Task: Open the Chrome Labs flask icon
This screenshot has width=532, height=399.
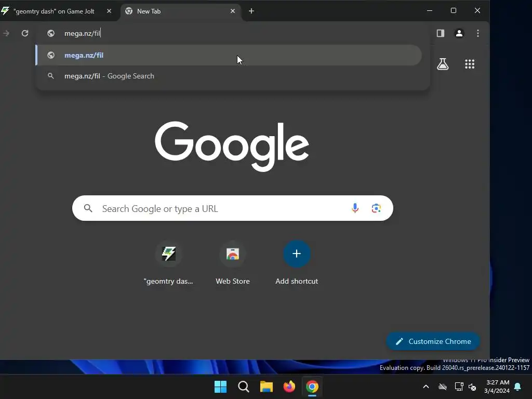Action: coord(443,64)
